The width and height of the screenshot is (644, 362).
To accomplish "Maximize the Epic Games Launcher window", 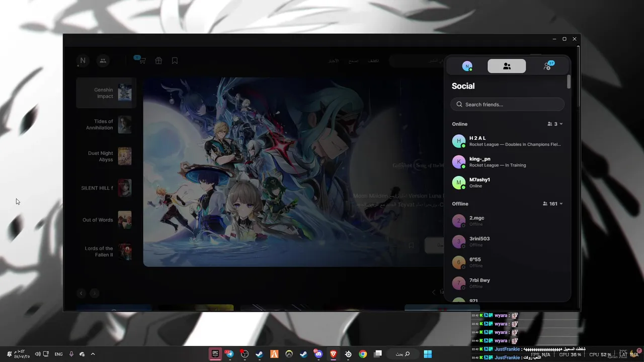I will pyautogui.click(x=565, y=39).
